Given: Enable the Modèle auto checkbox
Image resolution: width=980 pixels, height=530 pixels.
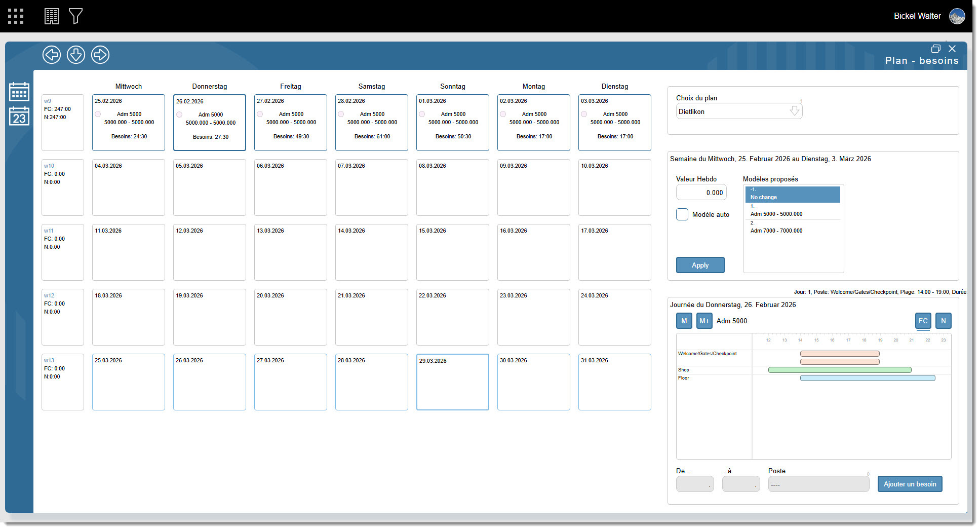Looking at the screenshot, I should (x=682, y=214).
